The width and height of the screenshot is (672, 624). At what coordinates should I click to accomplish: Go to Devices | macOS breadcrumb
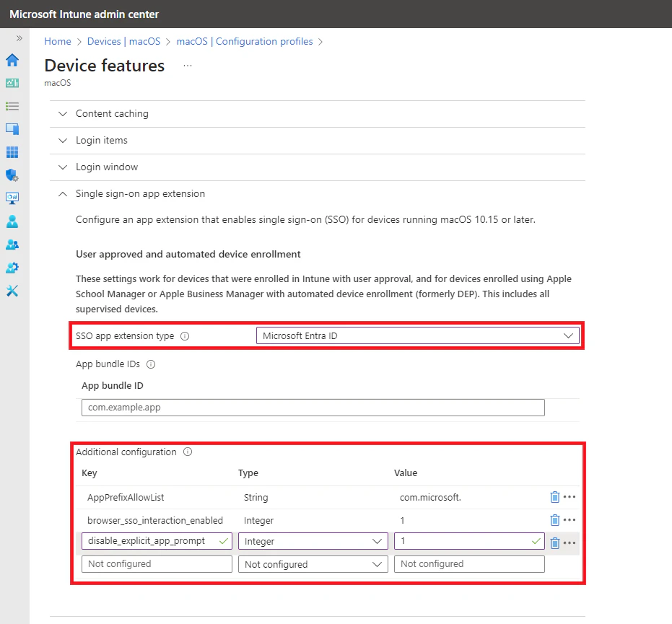(x=123, y=42)
